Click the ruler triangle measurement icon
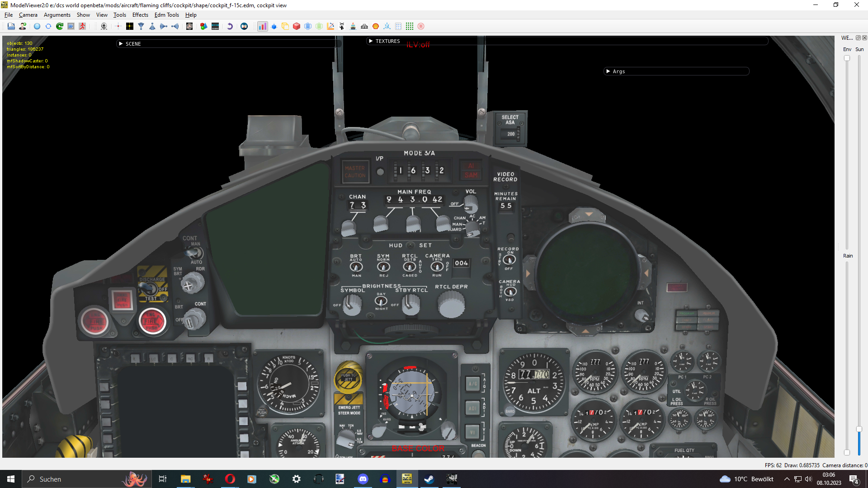 click(330, 26)
